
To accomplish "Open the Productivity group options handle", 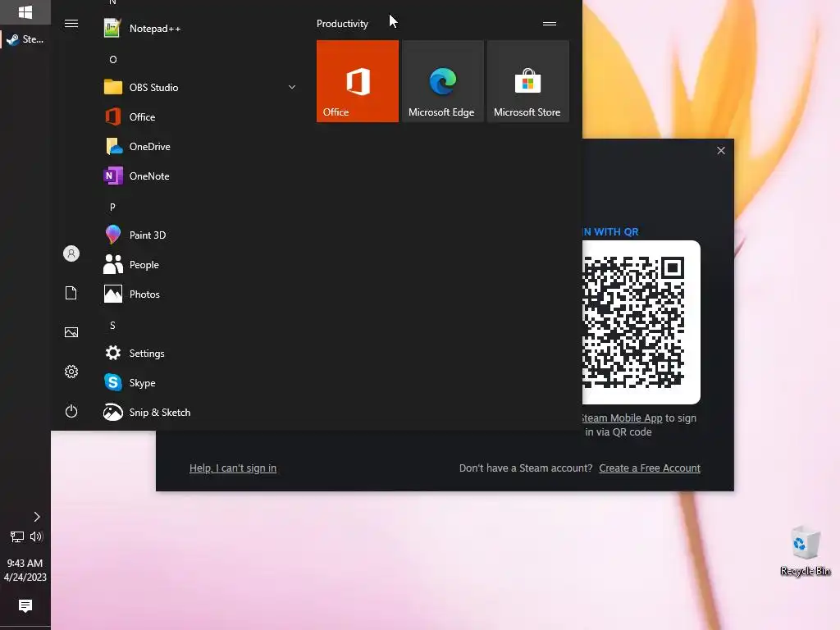I will pos(549,24).
